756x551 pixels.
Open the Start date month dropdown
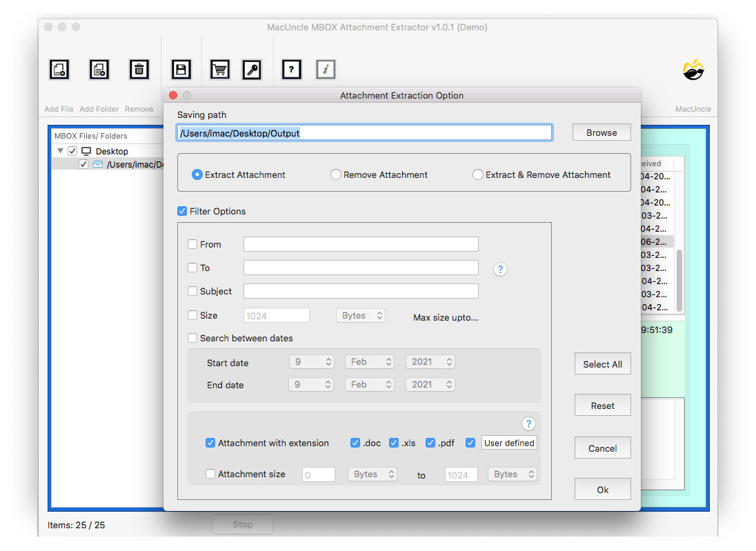[369, 361]
